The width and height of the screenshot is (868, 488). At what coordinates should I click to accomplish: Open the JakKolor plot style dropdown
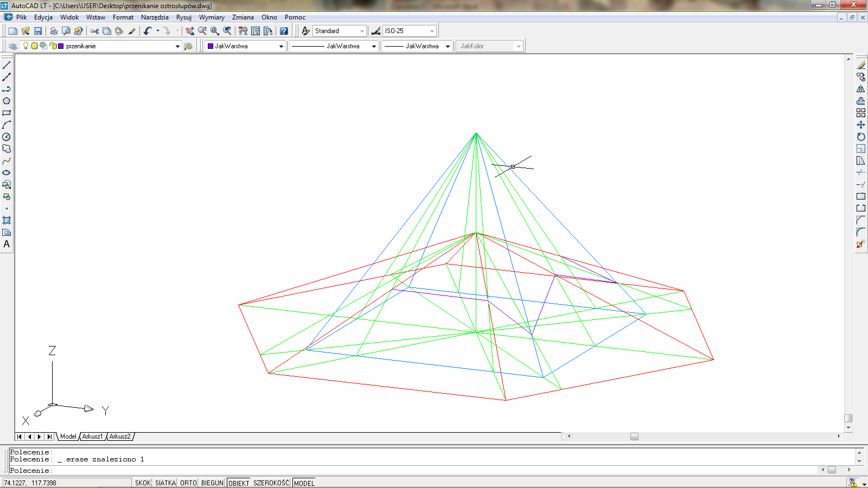click(519, 46)
